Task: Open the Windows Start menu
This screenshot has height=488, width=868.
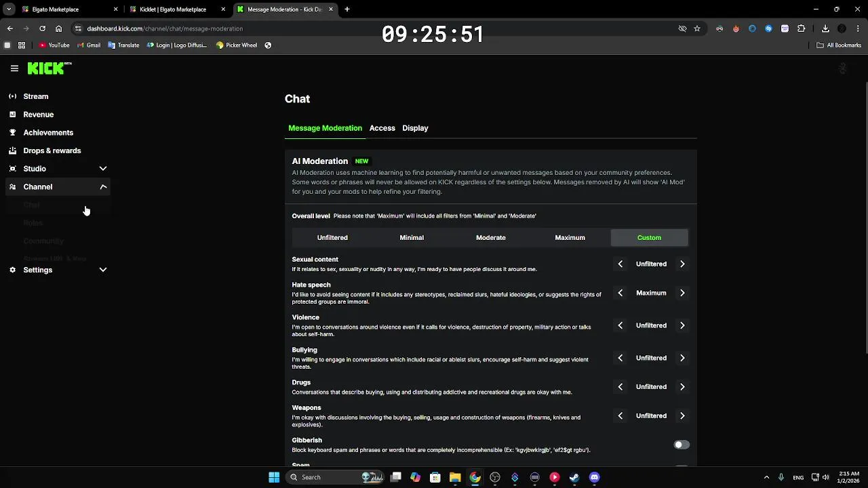Action: 274,477
